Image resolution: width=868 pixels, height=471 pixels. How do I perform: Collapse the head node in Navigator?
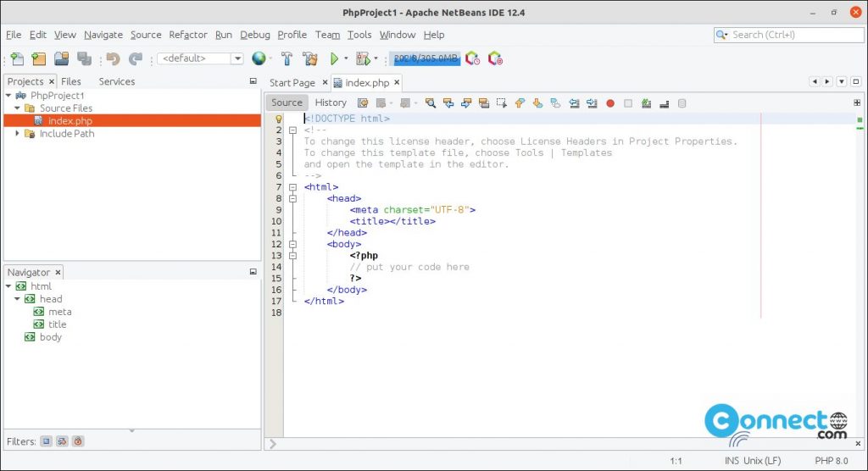pyautogui.click(x=18, y=299)
